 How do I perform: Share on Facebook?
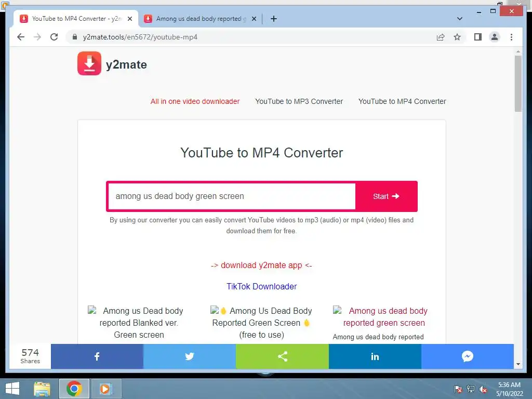[97, 356]
